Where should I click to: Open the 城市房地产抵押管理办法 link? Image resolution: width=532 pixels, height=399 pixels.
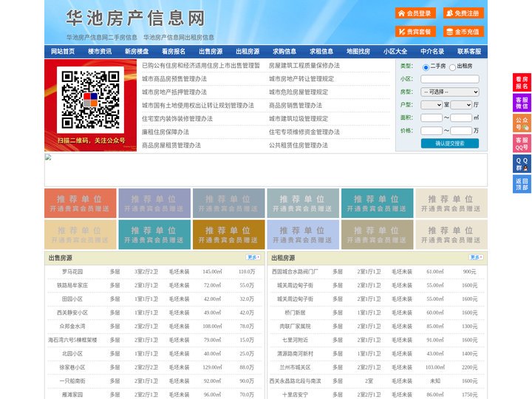pos(174,92)
